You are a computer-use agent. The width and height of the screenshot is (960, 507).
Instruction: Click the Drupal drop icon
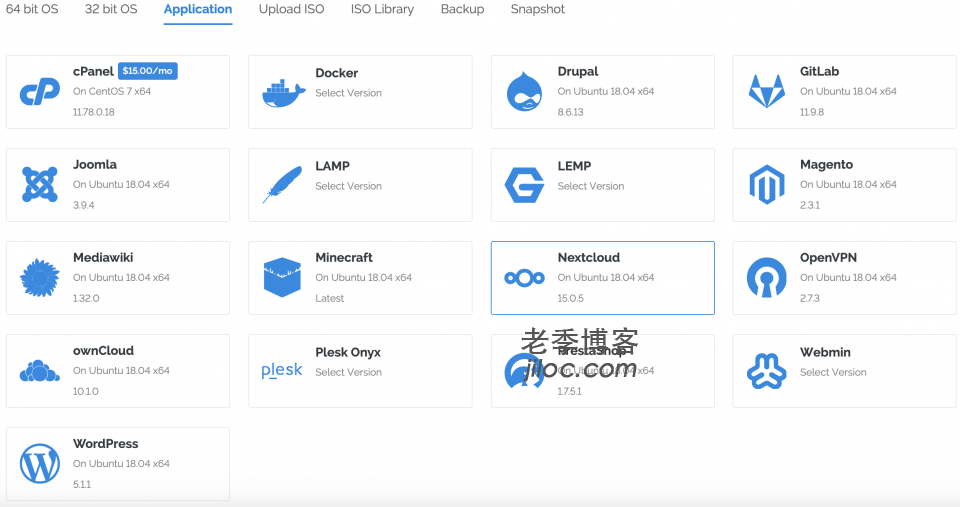coord(525,92)
